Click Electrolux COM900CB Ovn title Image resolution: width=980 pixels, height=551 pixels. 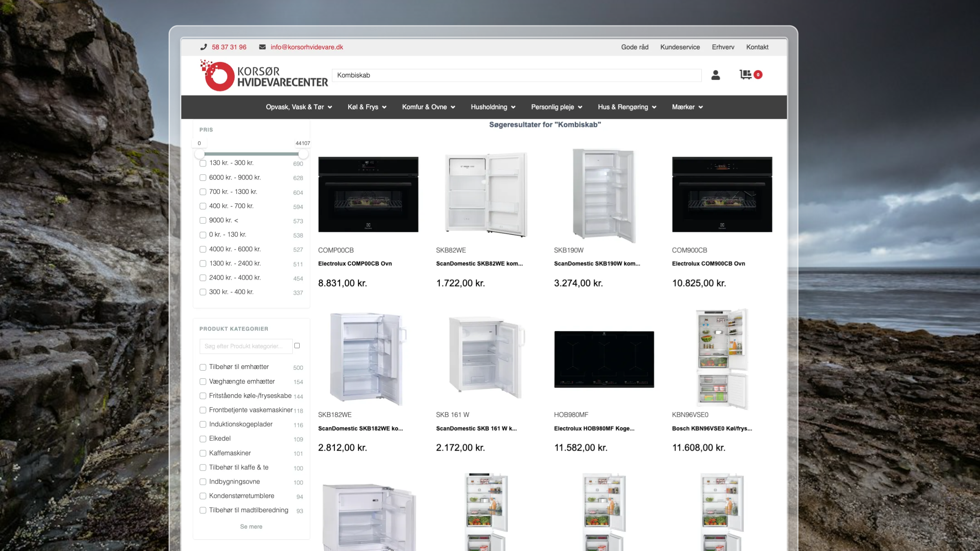tap(708, 264)
